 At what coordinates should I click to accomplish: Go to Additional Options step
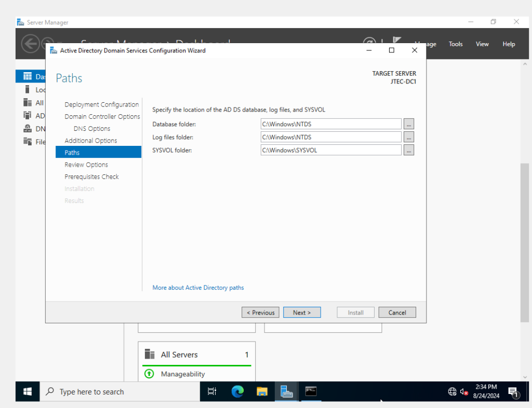90,140
